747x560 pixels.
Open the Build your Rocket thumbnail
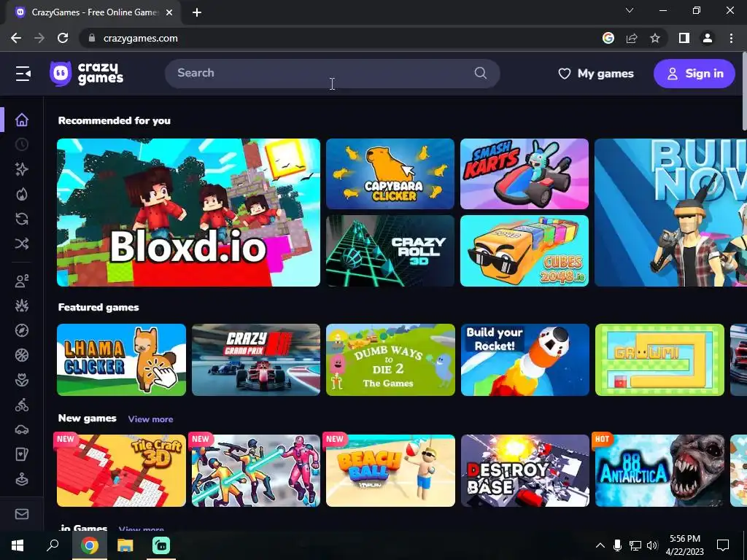point(525,359)
